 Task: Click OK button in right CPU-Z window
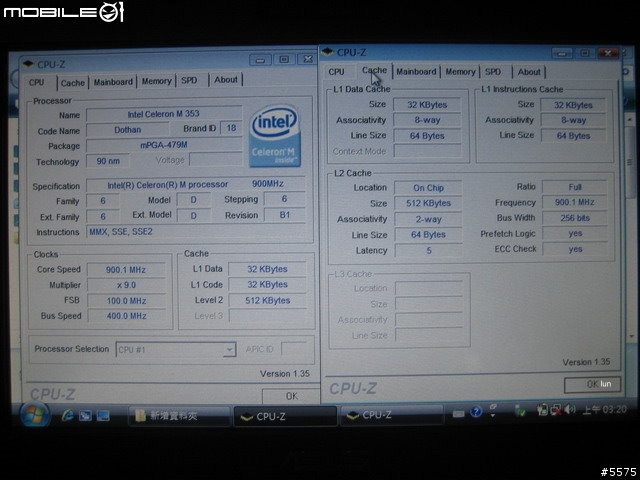[592, 384]
